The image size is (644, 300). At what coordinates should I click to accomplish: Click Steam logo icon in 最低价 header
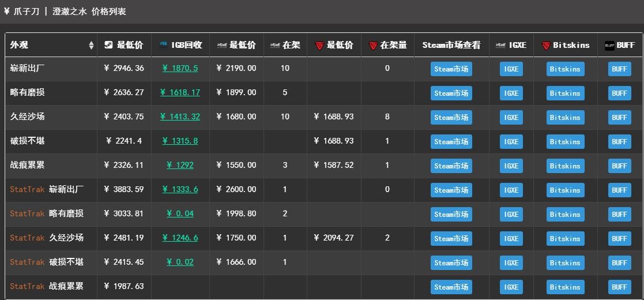109,45
